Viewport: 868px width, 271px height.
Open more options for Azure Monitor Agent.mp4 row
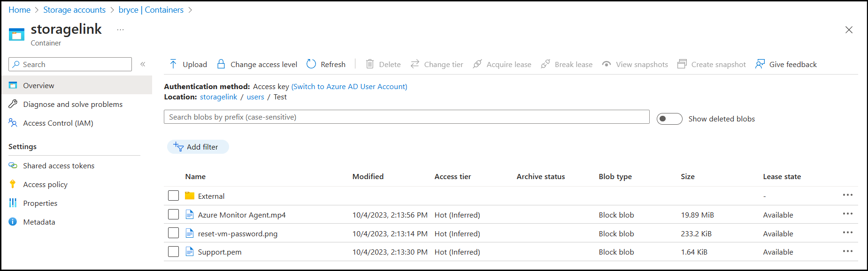pyautogui.click(x=847, y=214)
